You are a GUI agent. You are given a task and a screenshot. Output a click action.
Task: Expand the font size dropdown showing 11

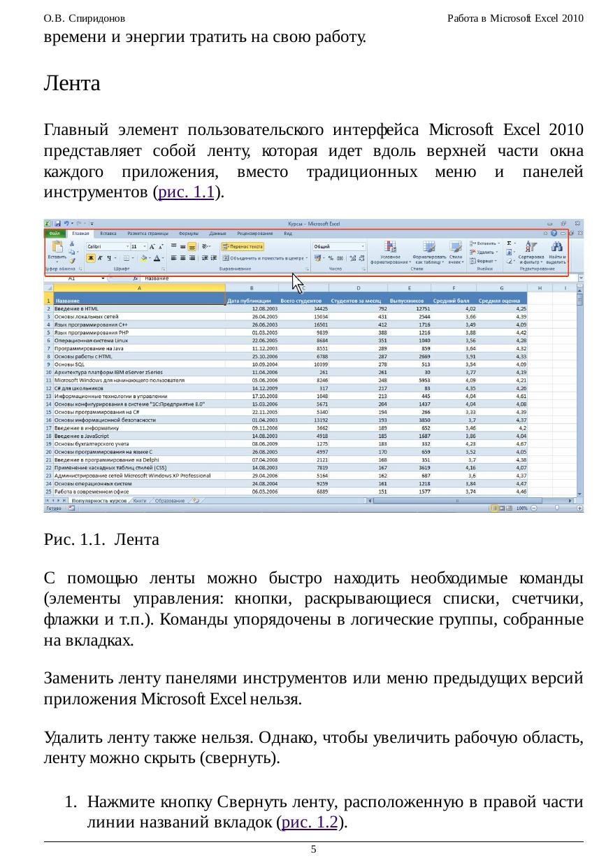(x=144, y=246)
